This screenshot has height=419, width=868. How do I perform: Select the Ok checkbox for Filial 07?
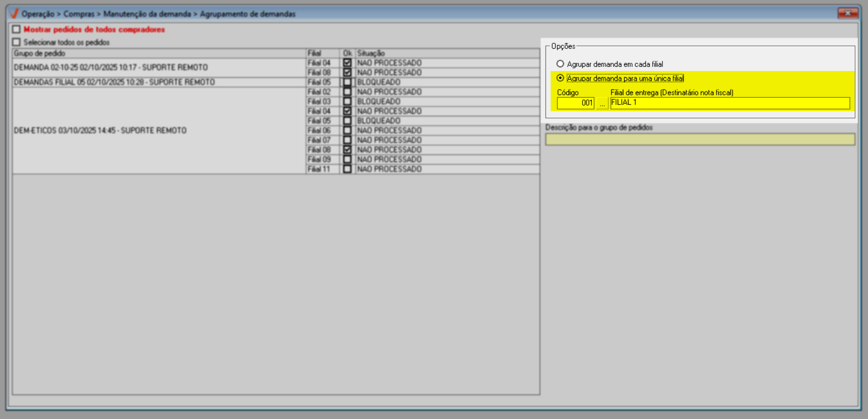(x=347, y=140)
